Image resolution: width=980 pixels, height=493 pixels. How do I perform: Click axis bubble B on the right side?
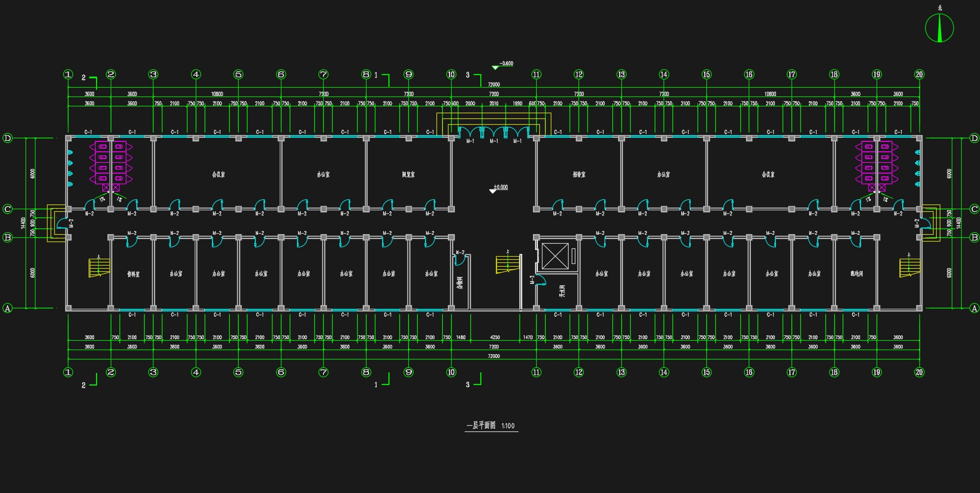974,237
